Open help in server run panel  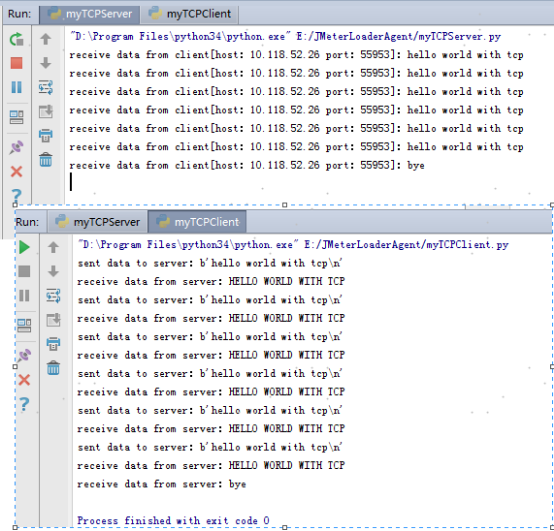coord(16,195)
